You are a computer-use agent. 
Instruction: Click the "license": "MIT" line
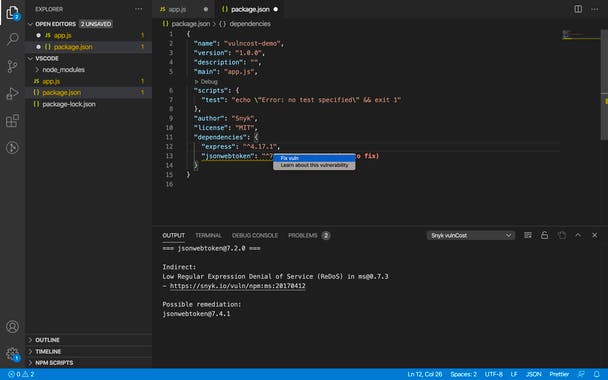(x=226, y=128)
